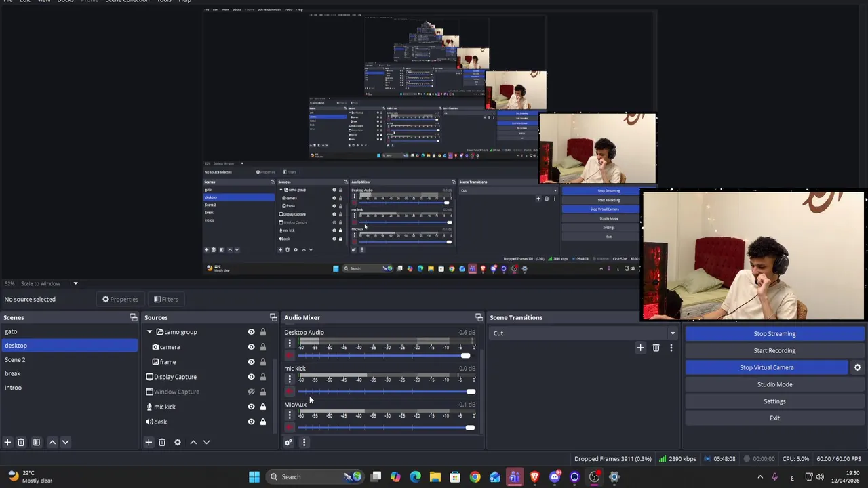Move scene up in Scenes toolbar
The width and height of the screenshot is (868, 488).
pyautogui.click(x=52, y=442)
